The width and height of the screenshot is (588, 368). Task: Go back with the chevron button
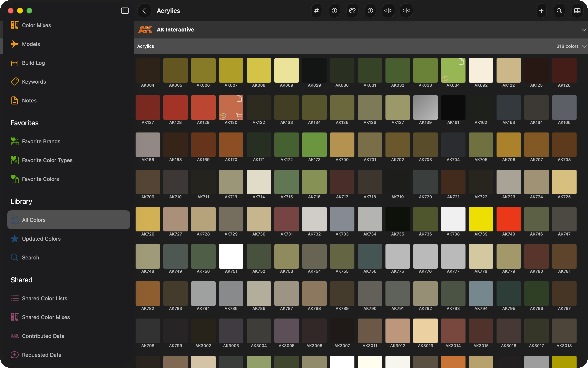pos(144,11)
